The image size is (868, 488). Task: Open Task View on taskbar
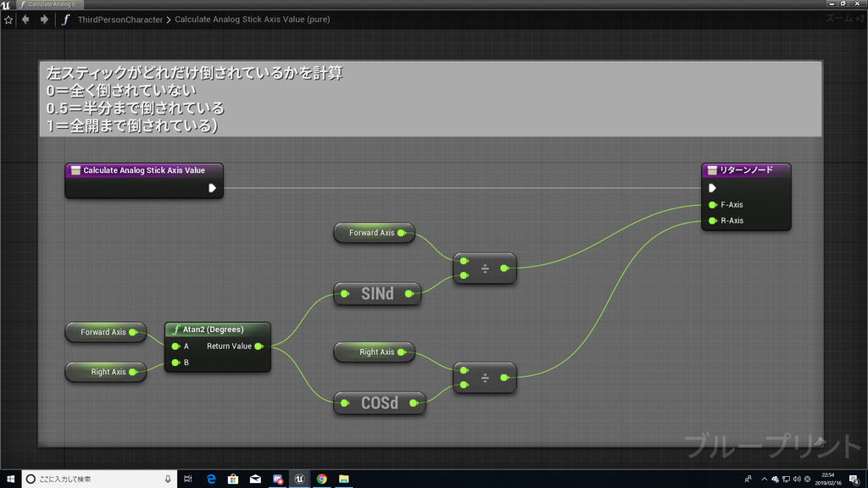point(187,480)
